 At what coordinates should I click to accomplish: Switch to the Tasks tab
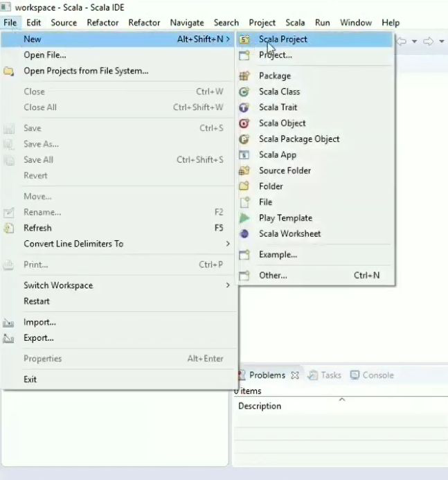click(x=331, y=375)
